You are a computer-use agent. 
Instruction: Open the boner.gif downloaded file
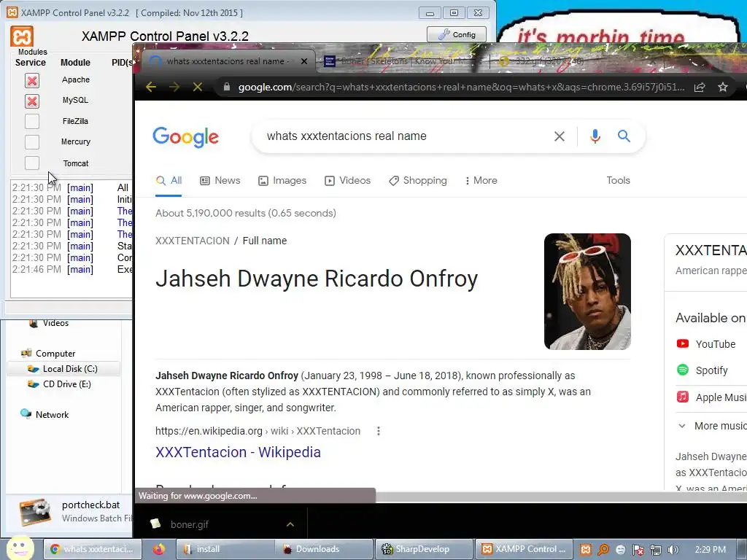click(x=189, y=524)
